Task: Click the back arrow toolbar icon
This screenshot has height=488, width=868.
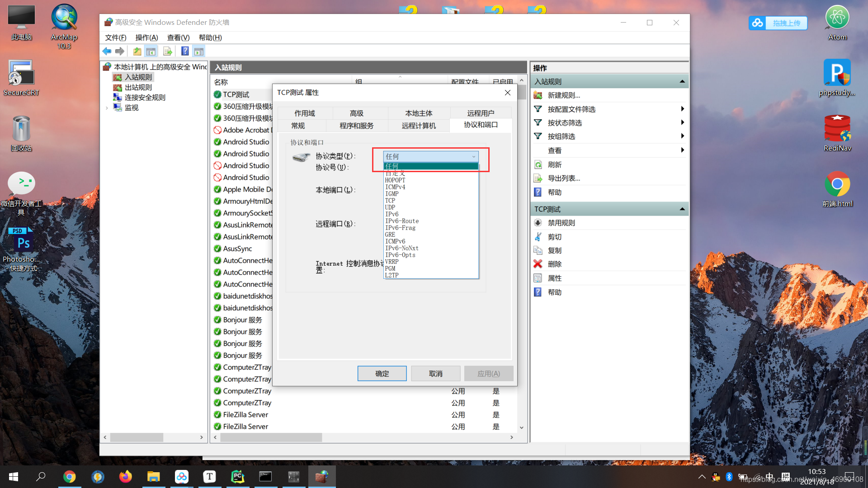Action: pos(107,52)
